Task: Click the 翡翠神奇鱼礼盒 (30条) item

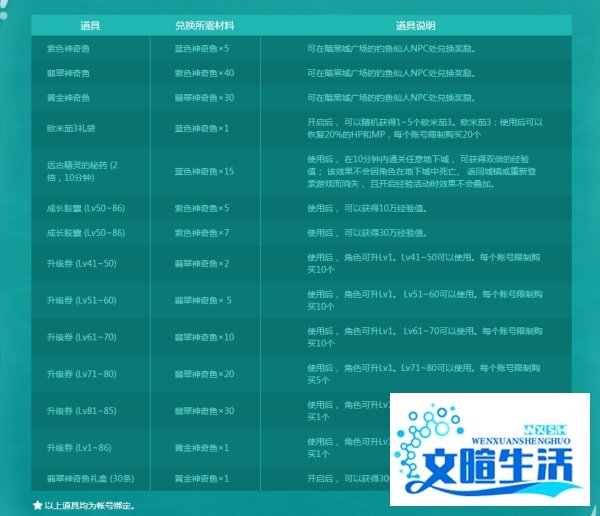Action: pos(90,478)
